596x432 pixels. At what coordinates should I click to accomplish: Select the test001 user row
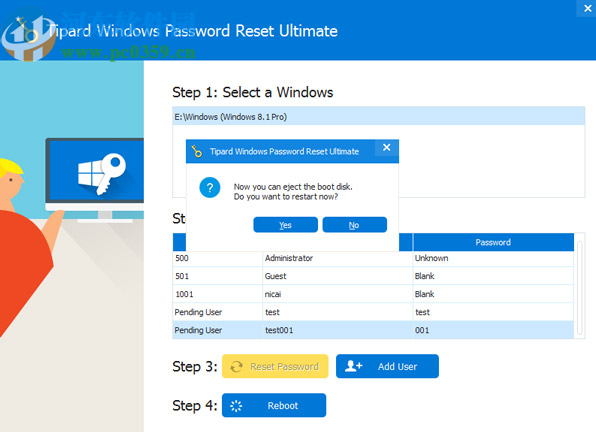point(373,330)
